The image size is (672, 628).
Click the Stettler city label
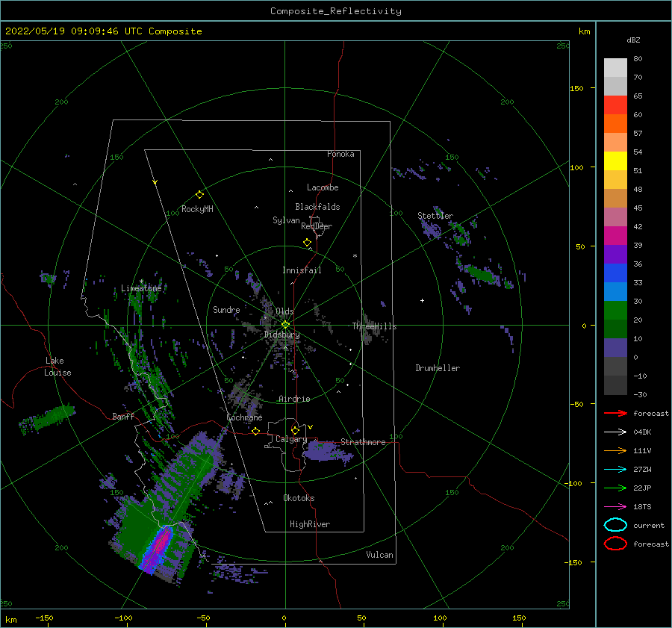click(x=435, y=216)
